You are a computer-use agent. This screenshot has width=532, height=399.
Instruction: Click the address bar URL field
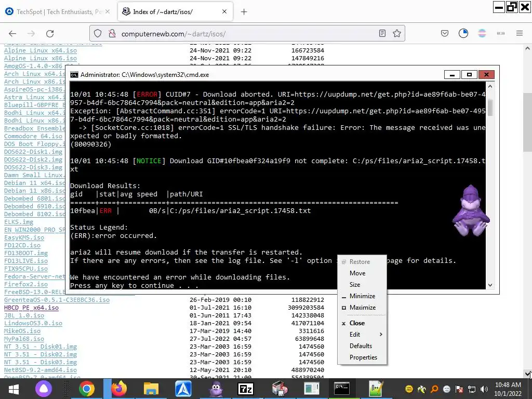248,34
